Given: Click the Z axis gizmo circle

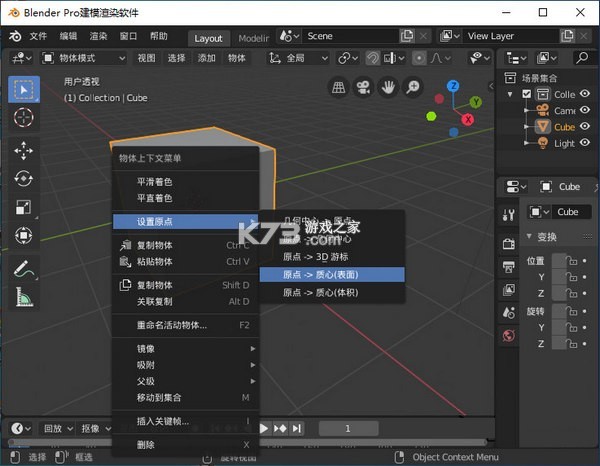Looking at the screenshot, I should tap(453, 86).
